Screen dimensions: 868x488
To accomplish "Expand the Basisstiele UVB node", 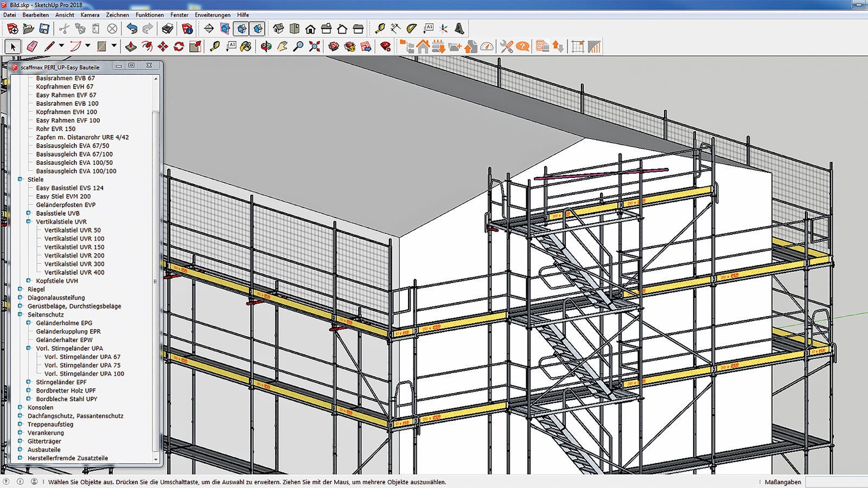I will [29, 213].
